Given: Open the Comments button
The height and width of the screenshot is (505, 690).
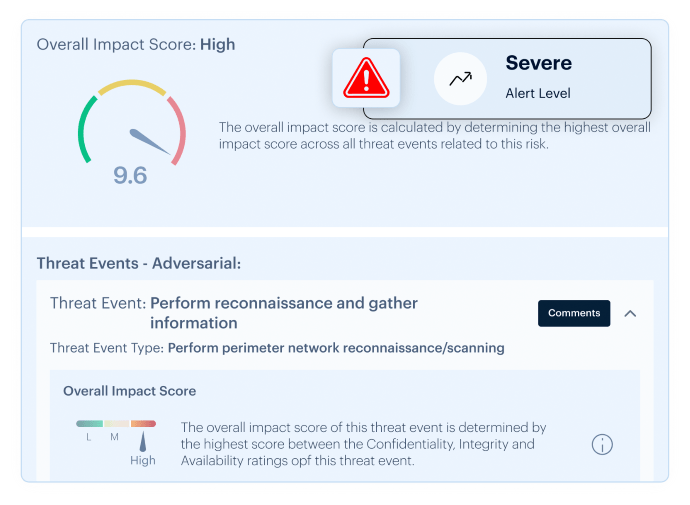Looking at the screenshot, I should click(574, 313).
